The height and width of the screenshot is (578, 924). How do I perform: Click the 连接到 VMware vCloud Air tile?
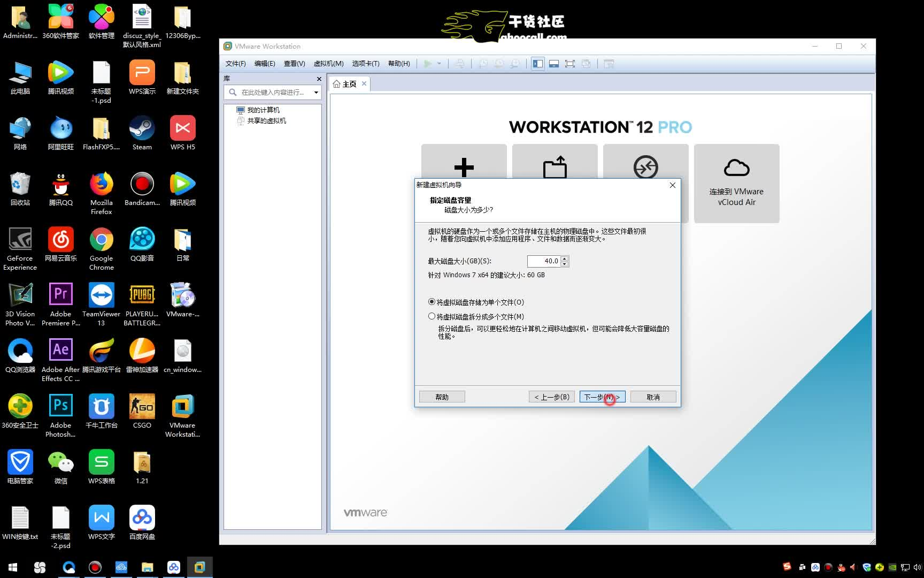736,183
